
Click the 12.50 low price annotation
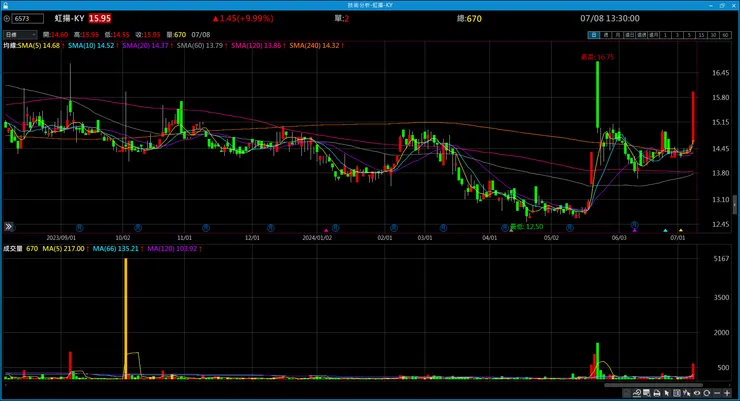point(527,227)
